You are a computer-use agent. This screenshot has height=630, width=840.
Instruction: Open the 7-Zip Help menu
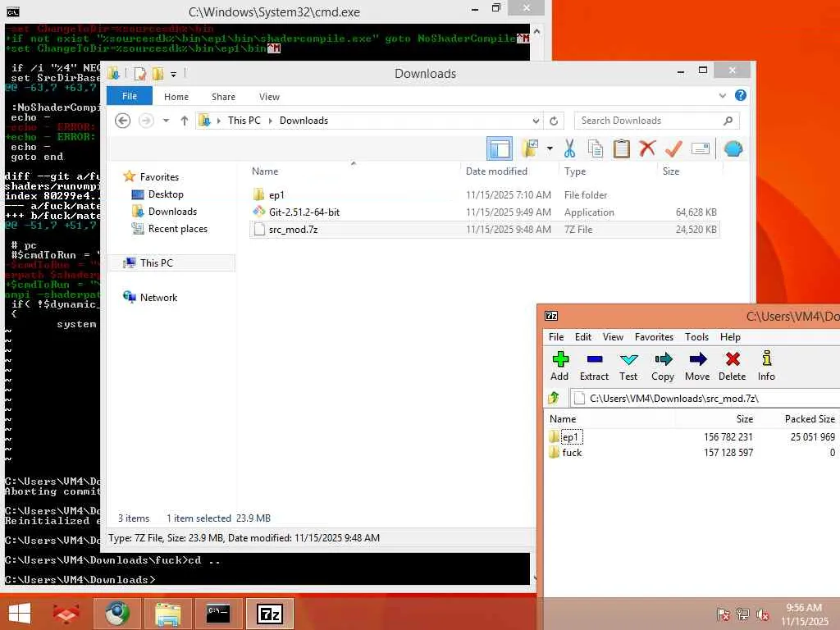click(x=730, y=337)
